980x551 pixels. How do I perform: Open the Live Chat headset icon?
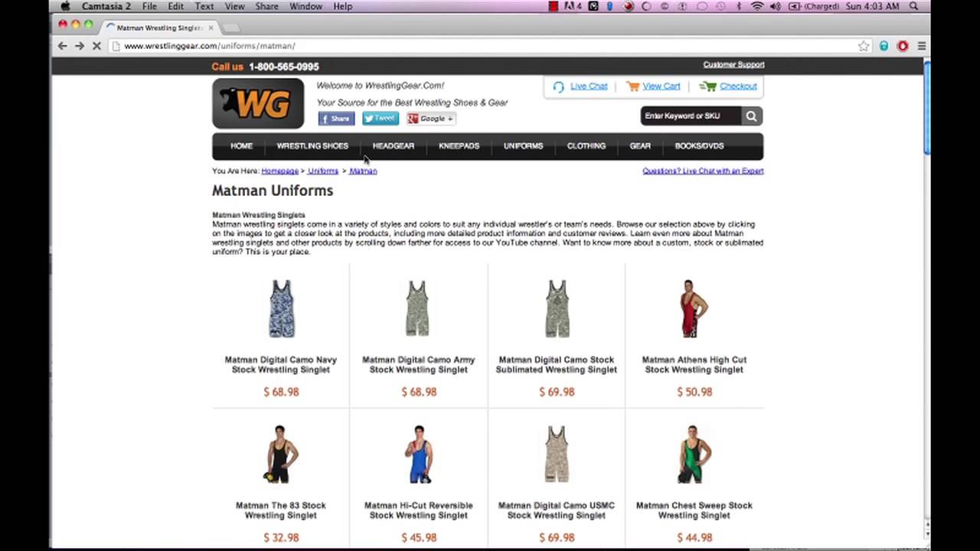tap(559, 86)
